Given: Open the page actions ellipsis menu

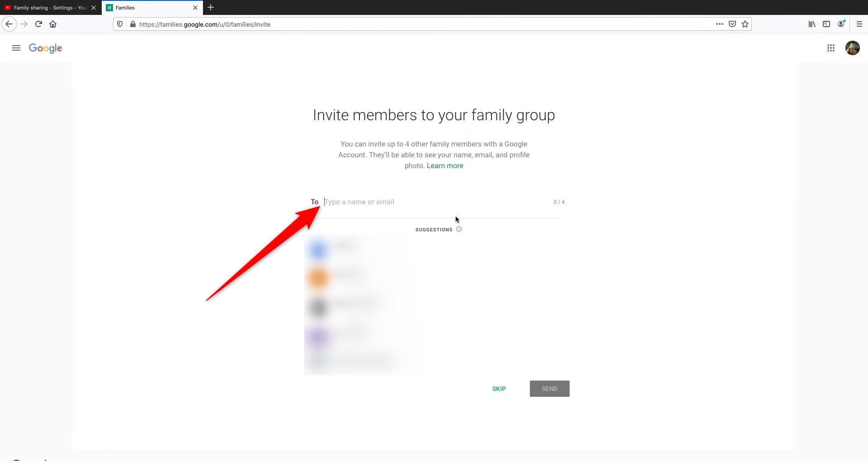Looking at the screenshot, I should click(x=720, y=24).
